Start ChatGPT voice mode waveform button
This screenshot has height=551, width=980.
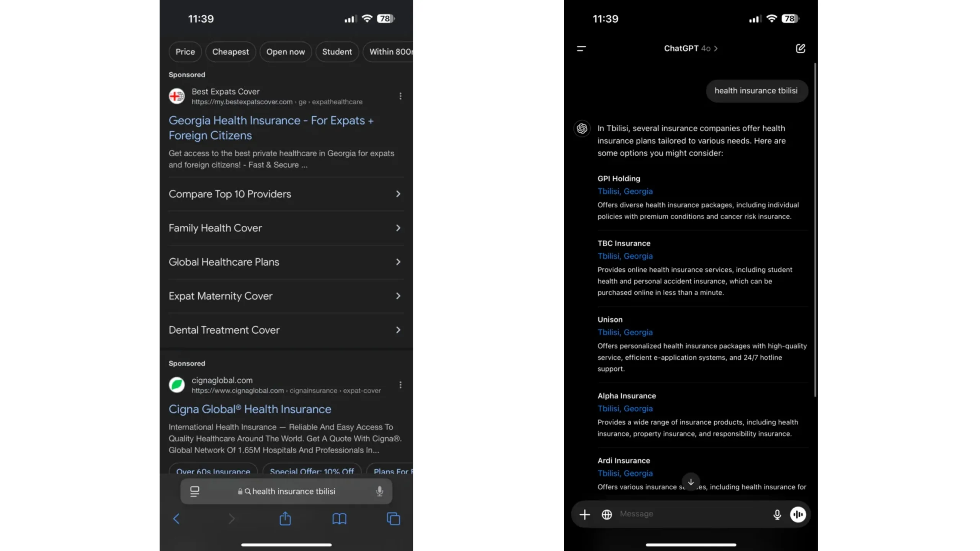[798, 515]
